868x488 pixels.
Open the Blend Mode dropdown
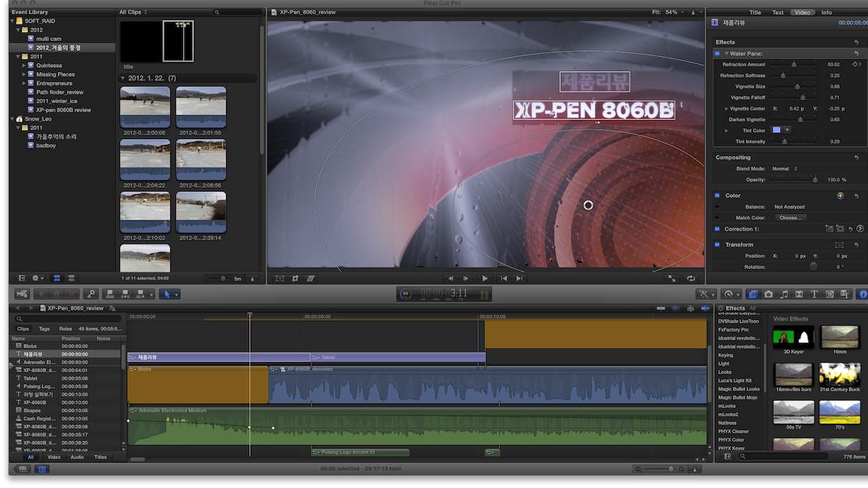pyautogui.click(x=784, y=169)
